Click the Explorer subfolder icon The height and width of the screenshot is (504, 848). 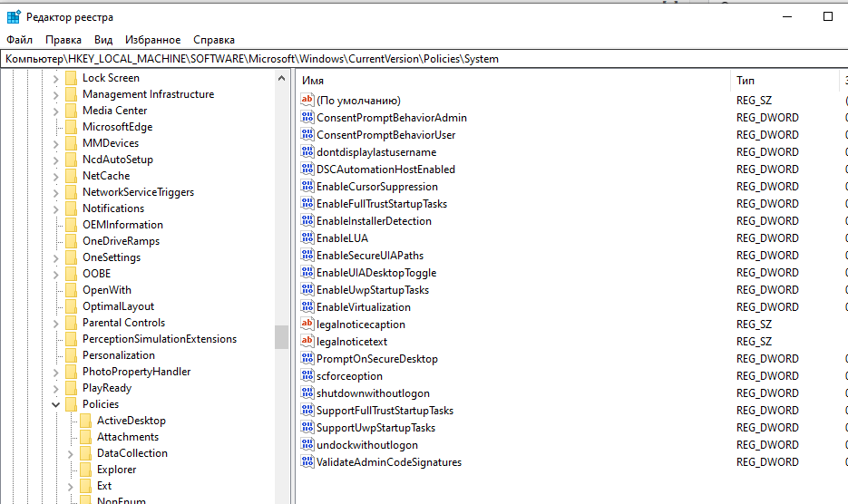[86, 470]
